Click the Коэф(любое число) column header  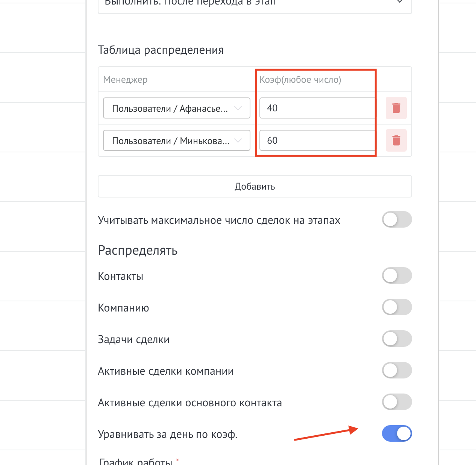[x=300, y=80]
